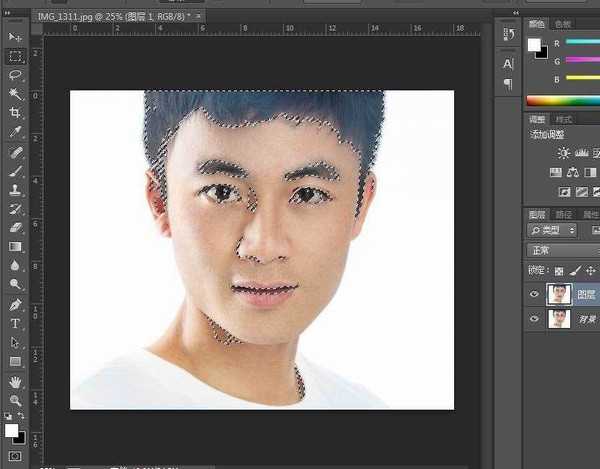Select the Hand tool

(15, 382)
